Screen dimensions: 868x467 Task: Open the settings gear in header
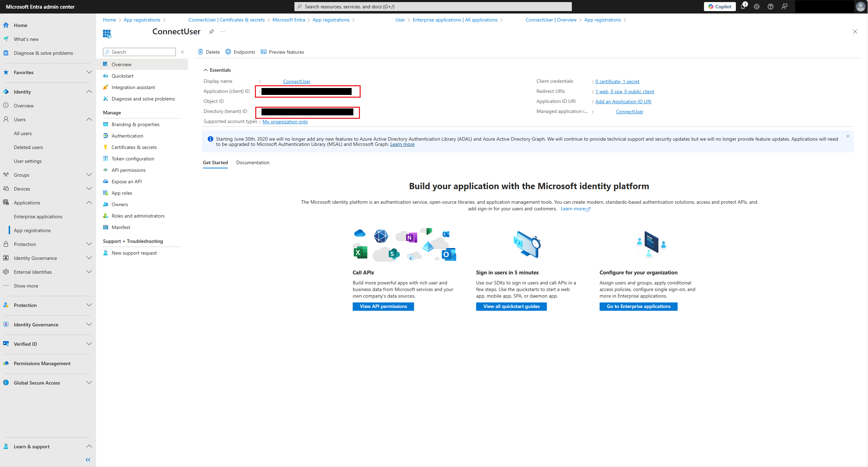(x=757, y=7)
